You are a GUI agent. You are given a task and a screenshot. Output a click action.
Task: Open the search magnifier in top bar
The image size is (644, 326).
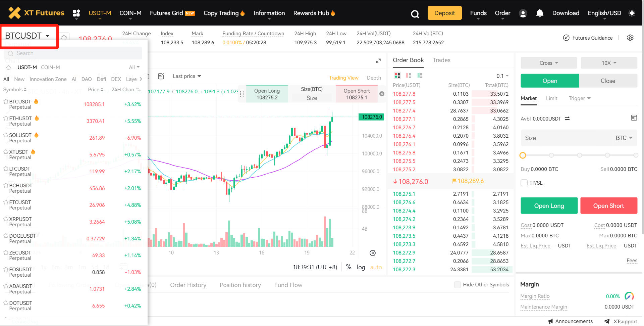click(x=415, y=14)
